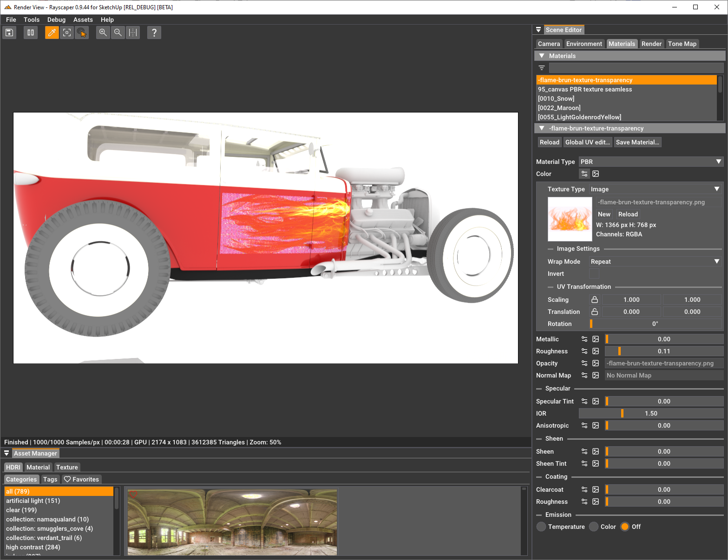Click Sheen Tint value settings icon
The height and width of the screenshot is (560, 728).
(x=584, y=463)
